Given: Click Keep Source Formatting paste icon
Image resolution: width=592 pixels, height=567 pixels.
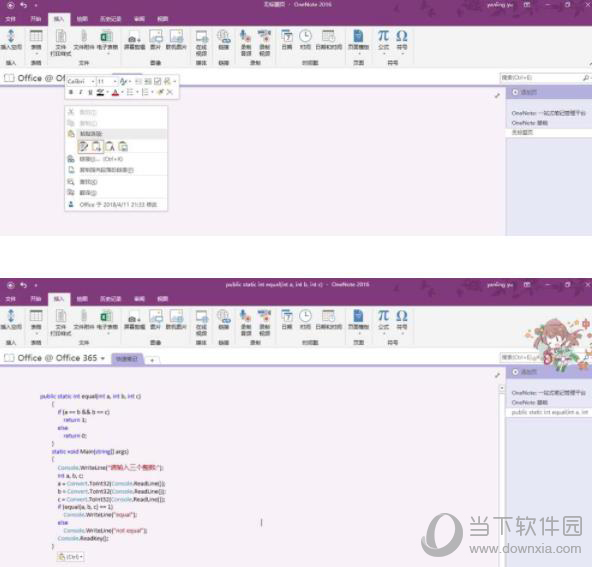Looking at the screenshot, I should tap(83, 146).
